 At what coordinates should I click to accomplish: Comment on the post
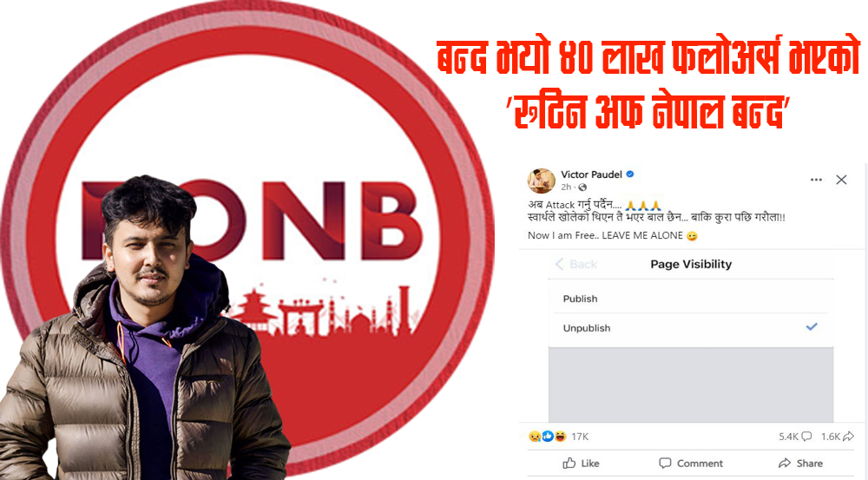point(691,464)
